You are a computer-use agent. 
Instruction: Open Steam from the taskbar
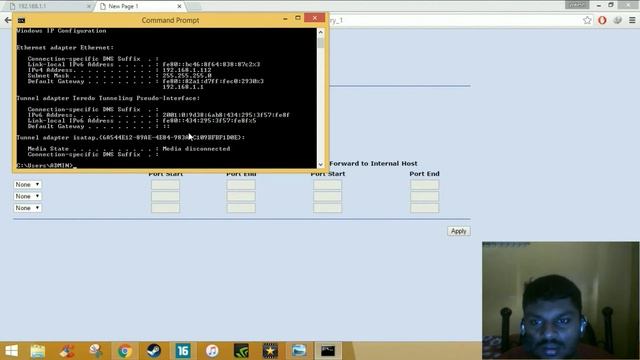point(154,351)
